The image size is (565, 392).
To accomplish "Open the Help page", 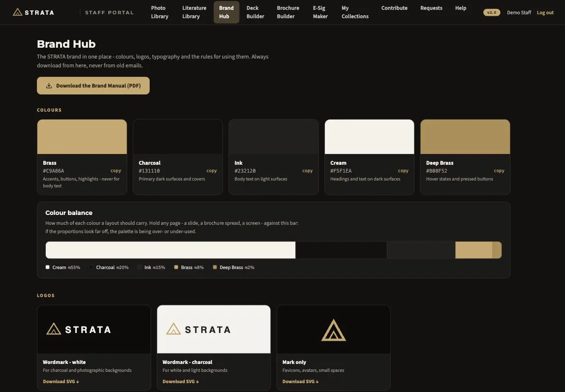I will [461, 8].
